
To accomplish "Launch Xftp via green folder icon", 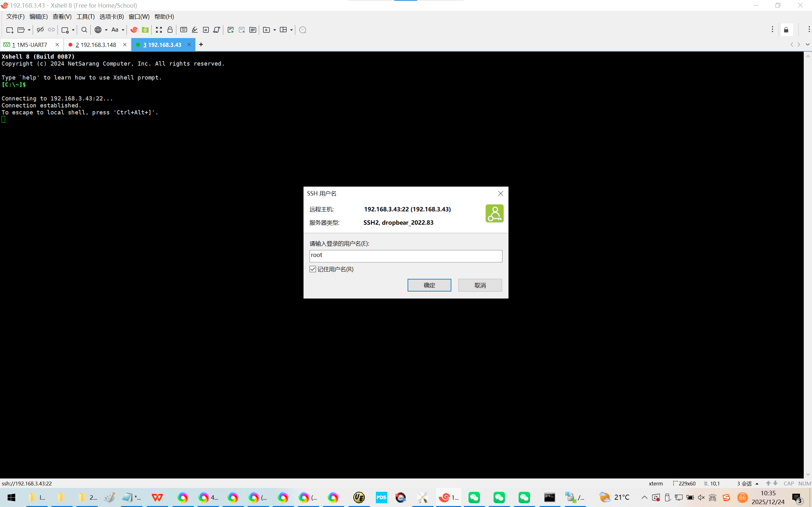I will pos(145,30).
